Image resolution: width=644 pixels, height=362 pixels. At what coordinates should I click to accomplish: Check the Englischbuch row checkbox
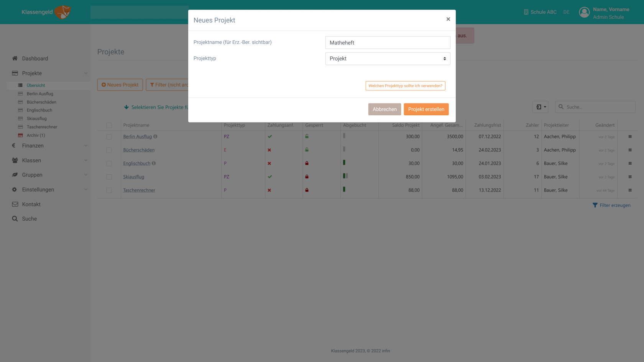[109, 164]
